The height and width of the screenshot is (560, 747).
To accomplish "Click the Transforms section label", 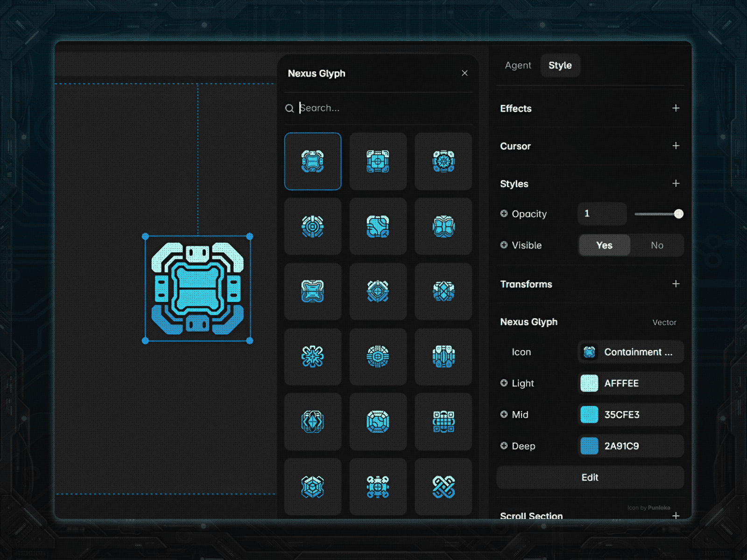I will [x=526, y=284].
